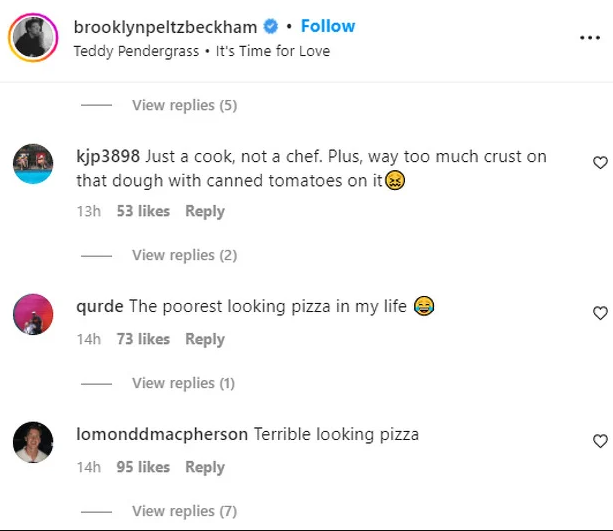Open the qurde avatar
Viewport: 613px width, 531px height.
(33, 315)
